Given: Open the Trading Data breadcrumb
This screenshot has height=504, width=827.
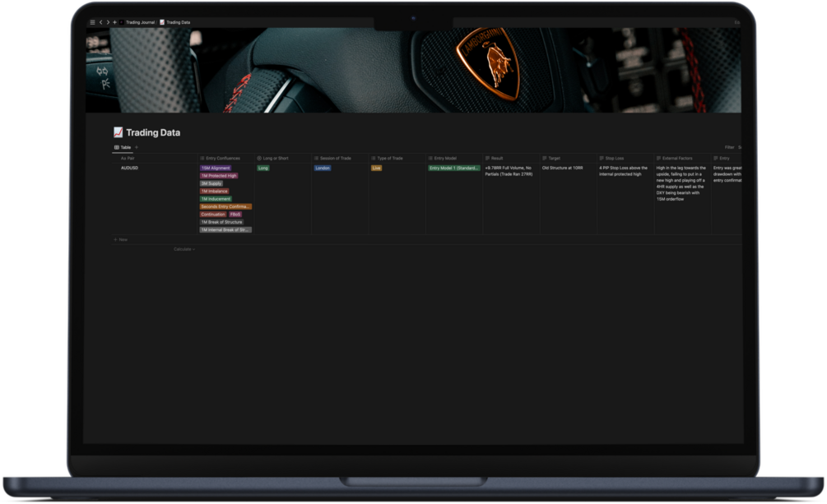Looking at the screenshot, I should point(175,22).
